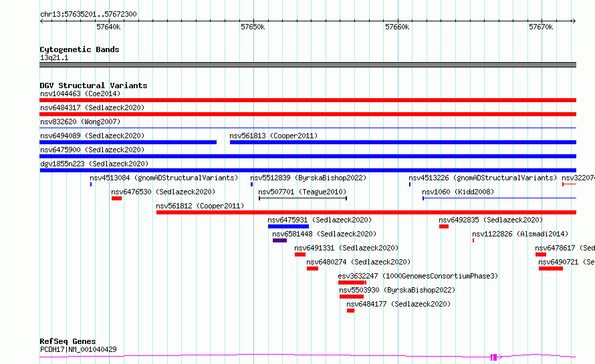
Task: Open nsv6581448 (Sedlazeck2020) label
Action: coord(324,234)
